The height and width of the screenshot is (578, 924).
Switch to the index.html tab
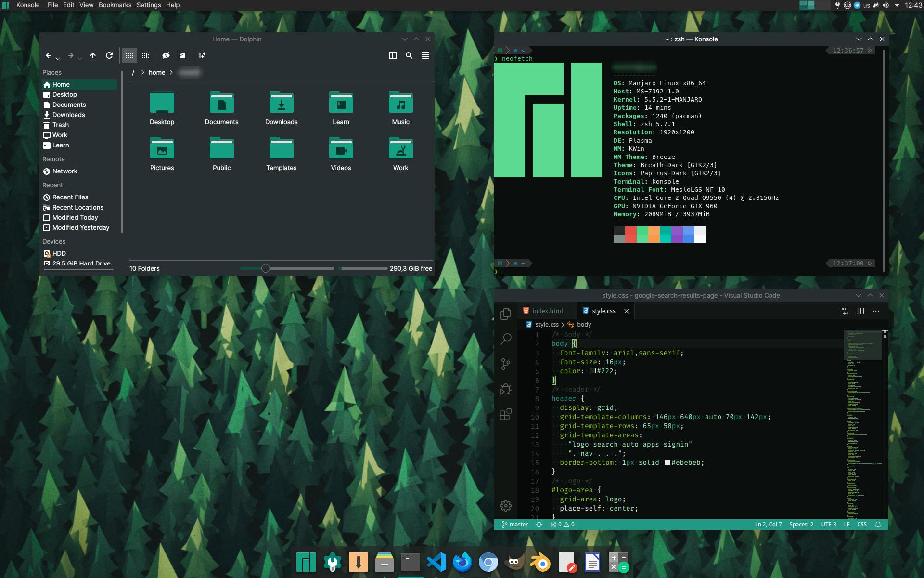547,311
